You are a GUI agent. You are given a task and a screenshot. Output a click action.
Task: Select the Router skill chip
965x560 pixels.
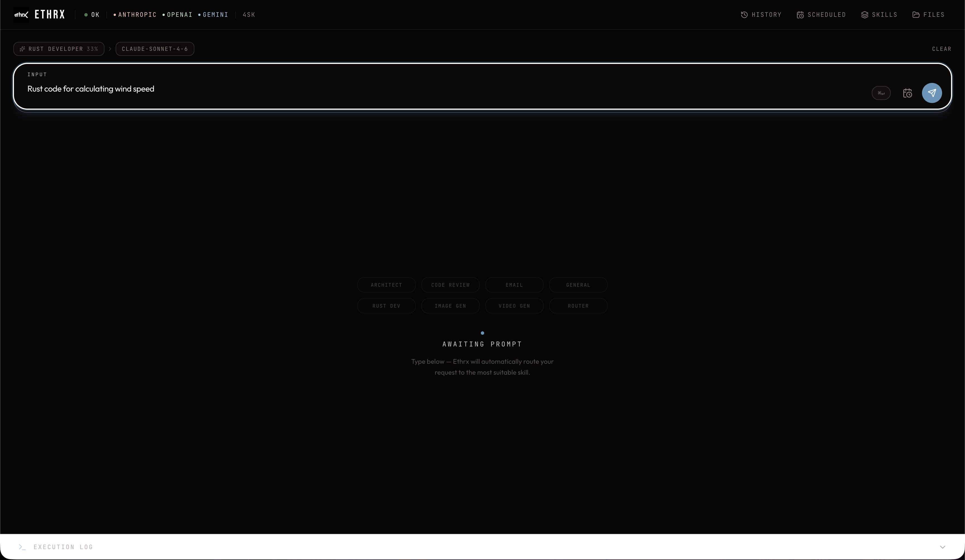(x=578, y=306)
